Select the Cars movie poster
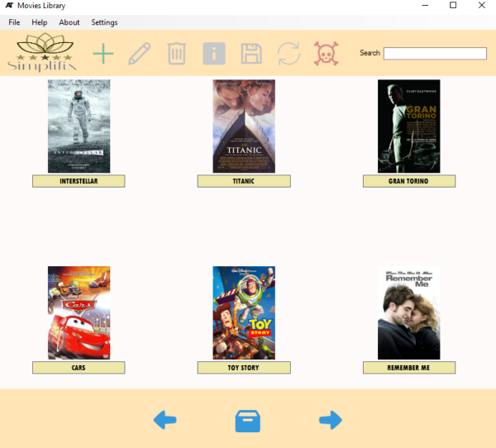The width and height of the screenshot is (496, 448). 79,313
